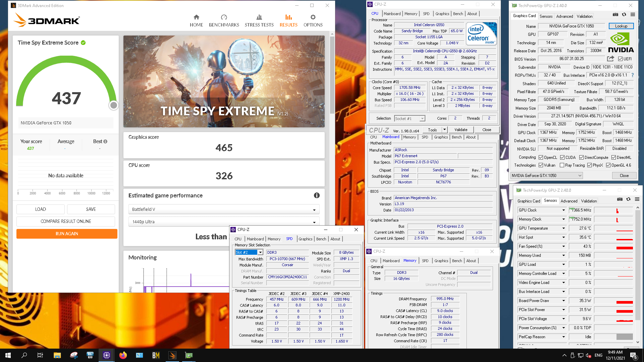The image size is (644, 362).
Task: Click the Lookup button in GPU-Z
Action: [x=621, y=26]
